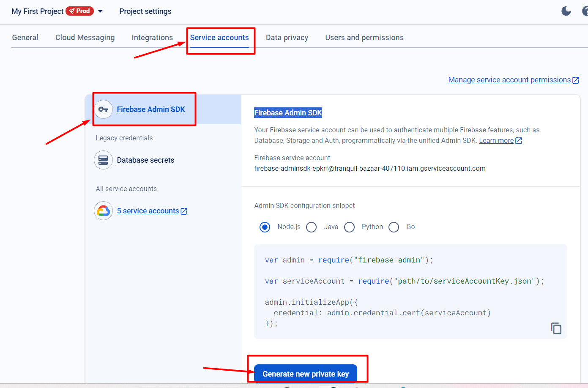Open Users and permissions tab

364,38
